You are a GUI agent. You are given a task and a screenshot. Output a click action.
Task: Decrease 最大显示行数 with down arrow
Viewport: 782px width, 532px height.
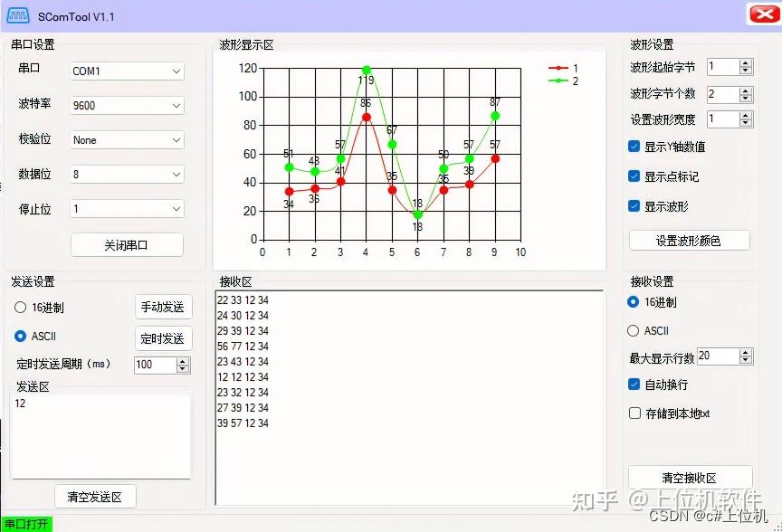(746, 360)
